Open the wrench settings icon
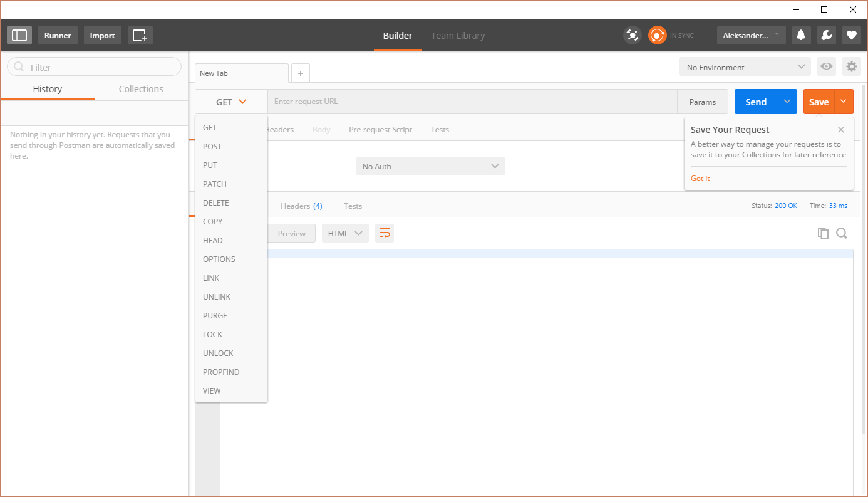Viewport: 868px width, 497px height. tap(826, 36)
